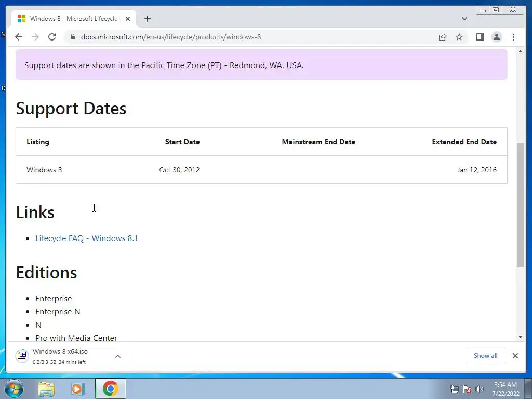
Task: Click the 34 mins left download status
Action: point(72,362)
